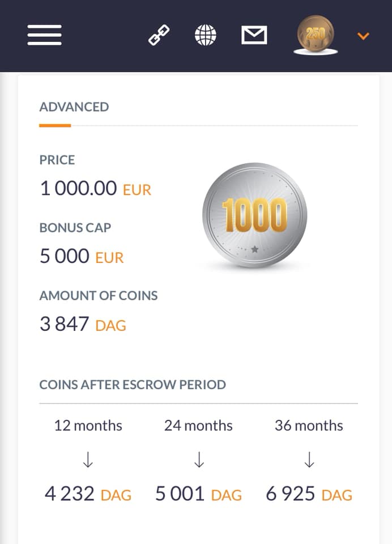Select the ADVANCED tab
This screenshot has width=392, height=544.
pos(74,107)
